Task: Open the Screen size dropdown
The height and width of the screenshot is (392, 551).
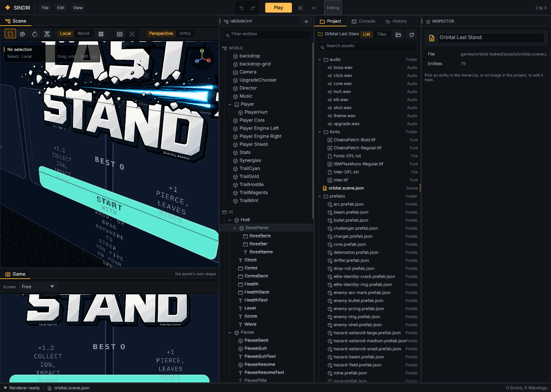Action: tap(38, 287)
